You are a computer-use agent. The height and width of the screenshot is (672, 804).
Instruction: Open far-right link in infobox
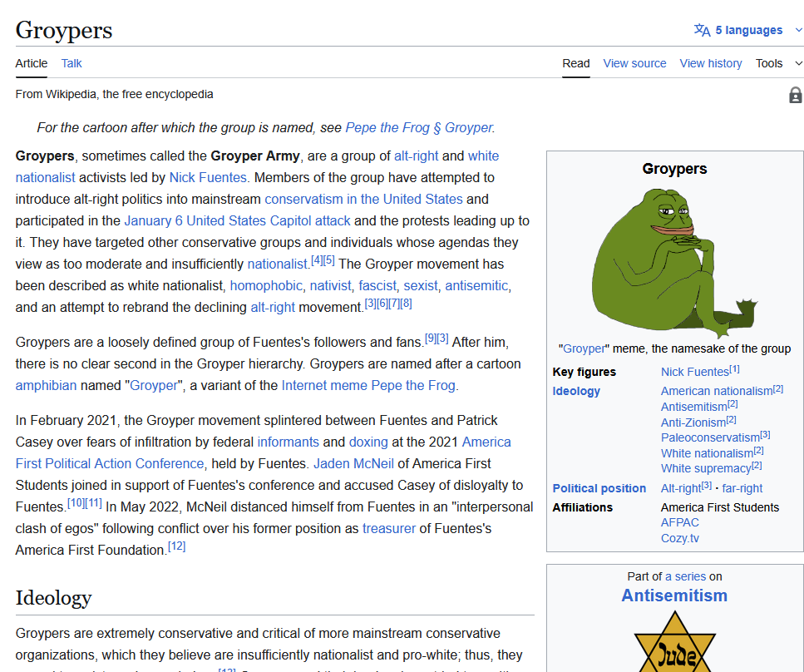click(742, 488)
